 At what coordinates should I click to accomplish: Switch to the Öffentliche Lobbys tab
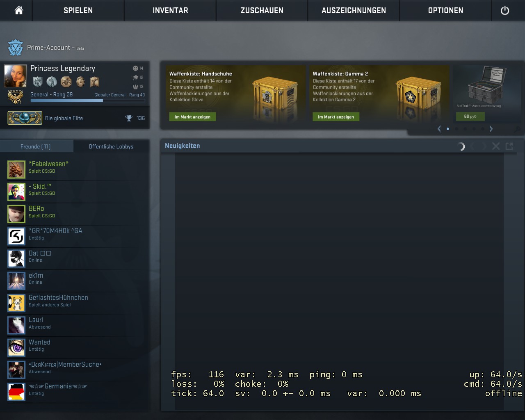[111, 146]
